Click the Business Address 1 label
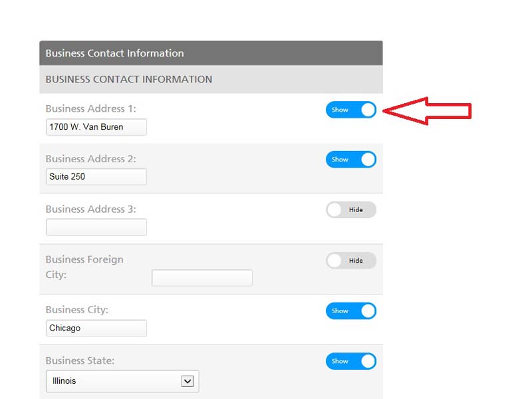The image size is (532, 399). 90,108
